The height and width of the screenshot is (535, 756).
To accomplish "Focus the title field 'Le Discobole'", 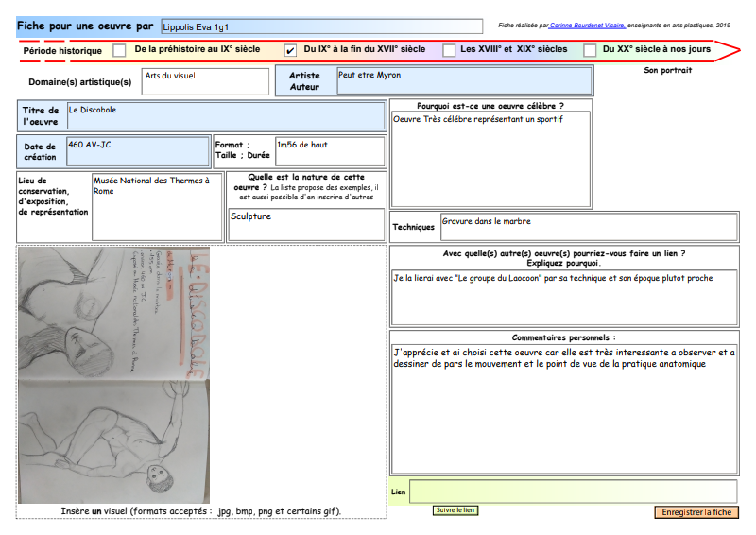I will 225,116.
